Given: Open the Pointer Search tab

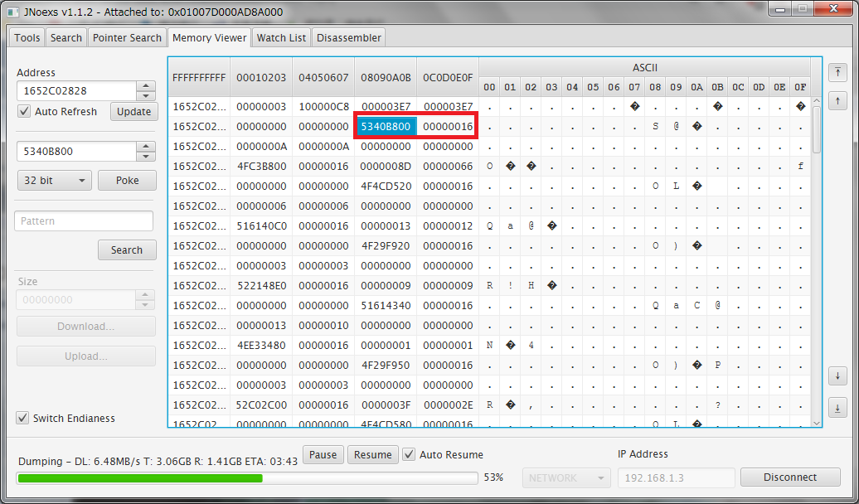Looking at the screenshot, I should coord(127,38).
